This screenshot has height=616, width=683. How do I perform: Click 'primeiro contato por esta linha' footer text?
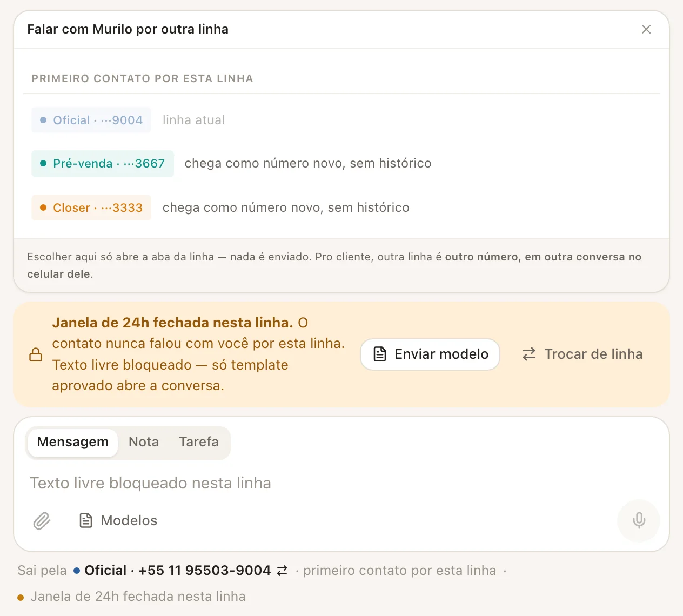click(399, 571)
